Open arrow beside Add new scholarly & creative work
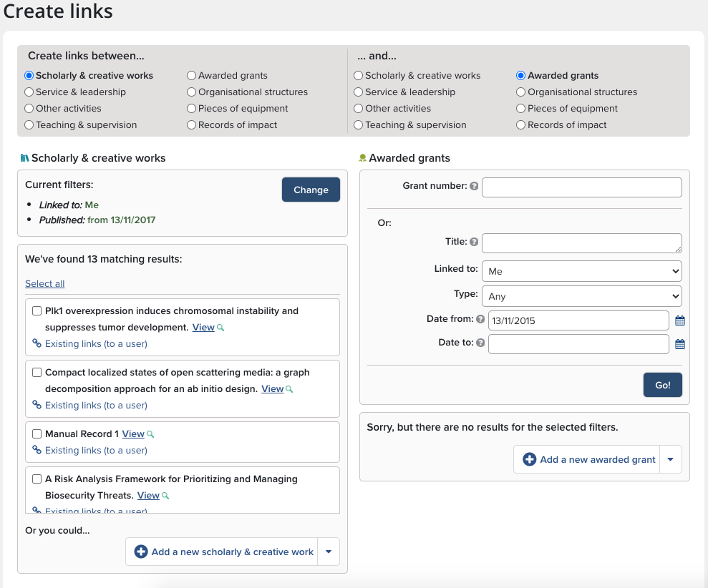Image resolution: width=708 pixels, height=588 pixels. [329, 552]
